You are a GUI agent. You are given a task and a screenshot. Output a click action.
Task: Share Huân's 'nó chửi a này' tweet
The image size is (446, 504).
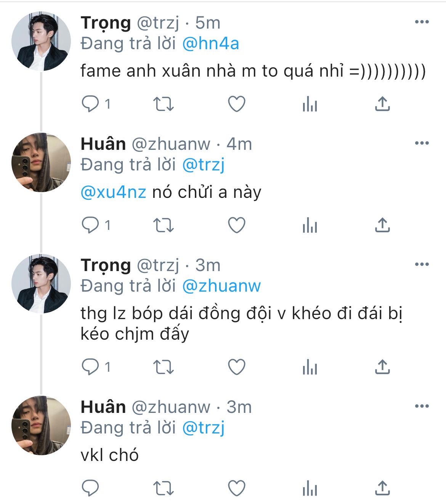click(382, 225)
